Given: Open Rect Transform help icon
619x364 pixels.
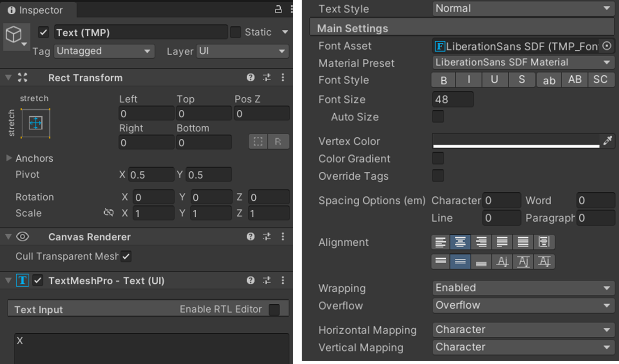Looking at the screenshot, I should pyautogui.click(x=251, y=78).
